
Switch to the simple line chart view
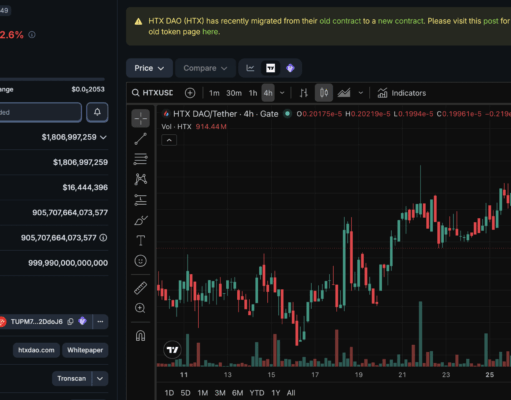[x=250, y=68]
